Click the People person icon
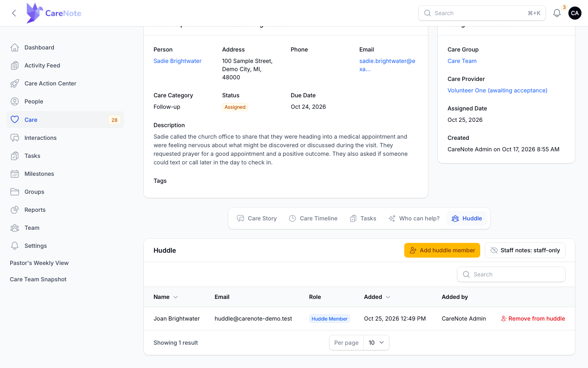Image resolution: width=588 pixels, height=368 pixels. coord(15,101)
